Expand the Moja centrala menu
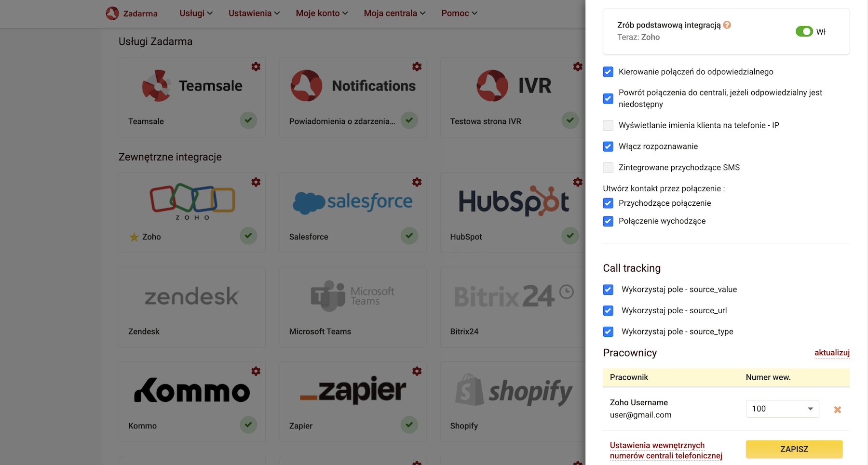This screenshot has width=868, height=465. [394, 13]
